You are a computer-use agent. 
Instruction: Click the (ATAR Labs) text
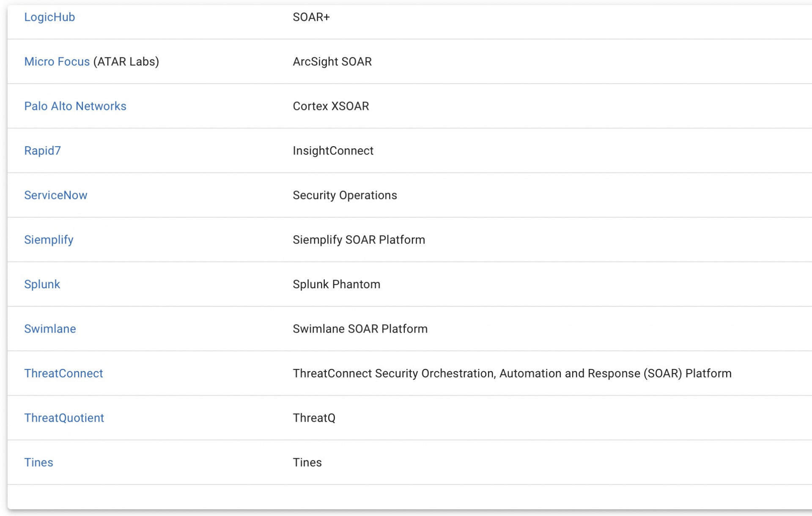coord(126,62)
